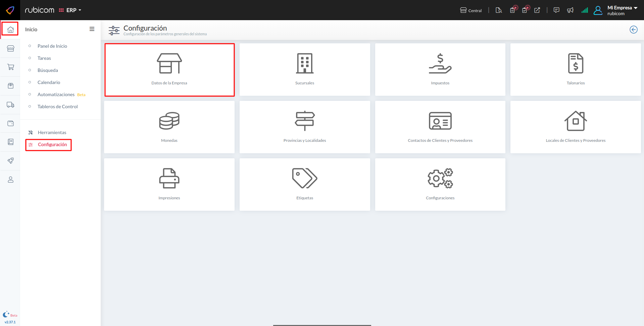Click the delivery truck sidebar icon
This screenshot has width=644, height=326.
coord(10,105)
